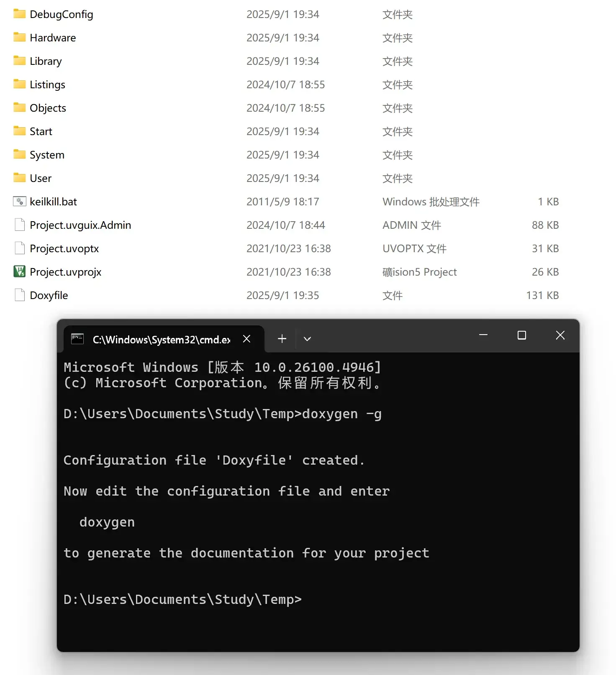
Task: Select the Hardware folder name
Action: [x=53, y=38]
